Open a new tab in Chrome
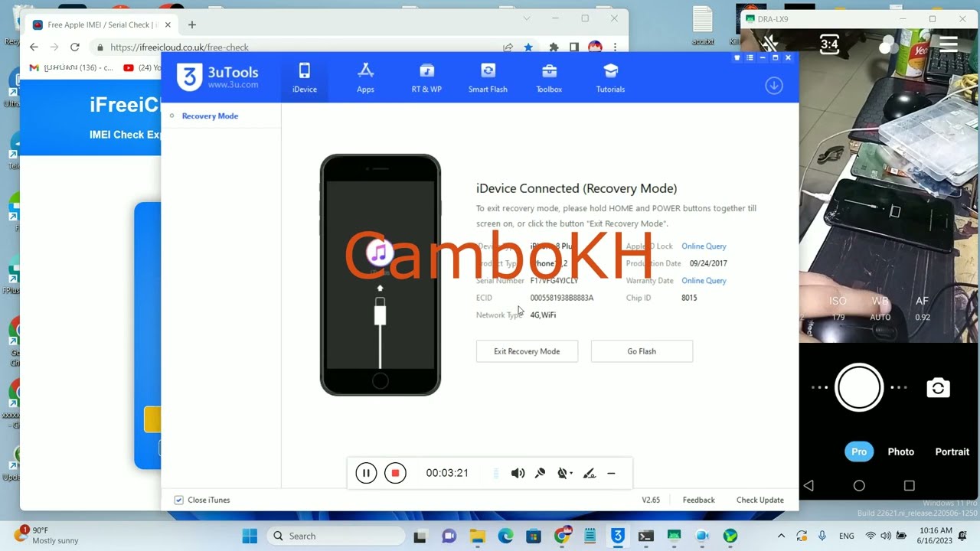This screenshot has height=551, width=980. 191,24
